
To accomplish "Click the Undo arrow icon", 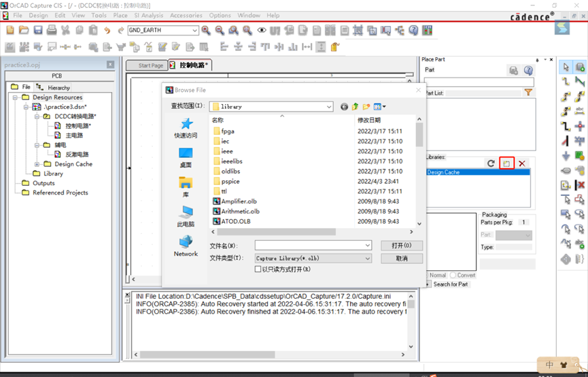I will 107,30.
